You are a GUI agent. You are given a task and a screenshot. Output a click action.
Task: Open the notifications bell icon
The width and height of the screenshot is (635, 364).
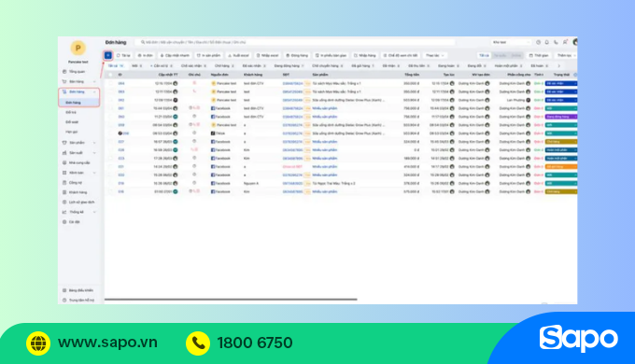[546, 42]
